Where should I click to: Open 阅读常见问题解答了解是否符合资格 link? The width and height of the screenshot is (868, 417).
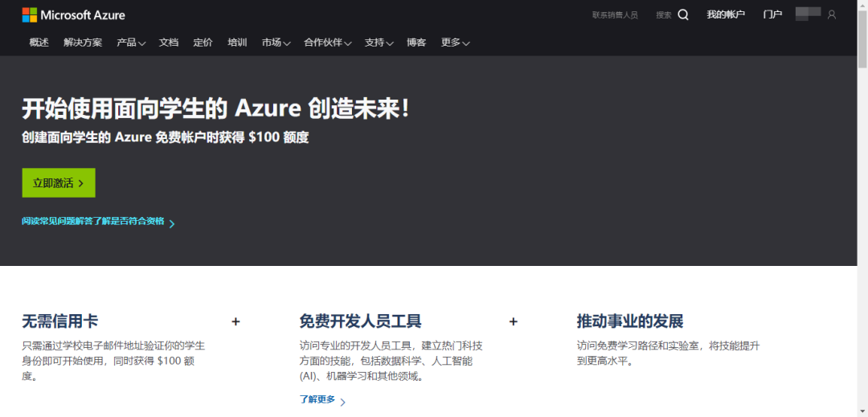tap(93, 221)
